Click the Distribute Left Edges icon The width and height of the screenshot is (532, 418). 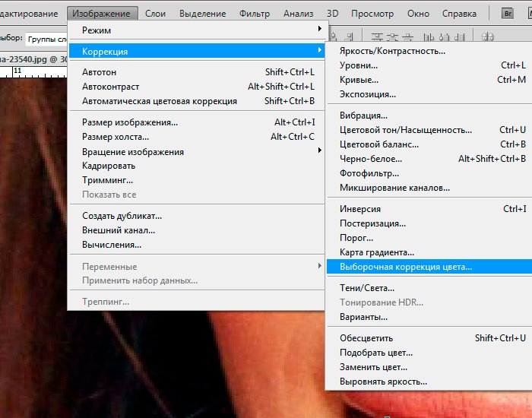(428, 36)
